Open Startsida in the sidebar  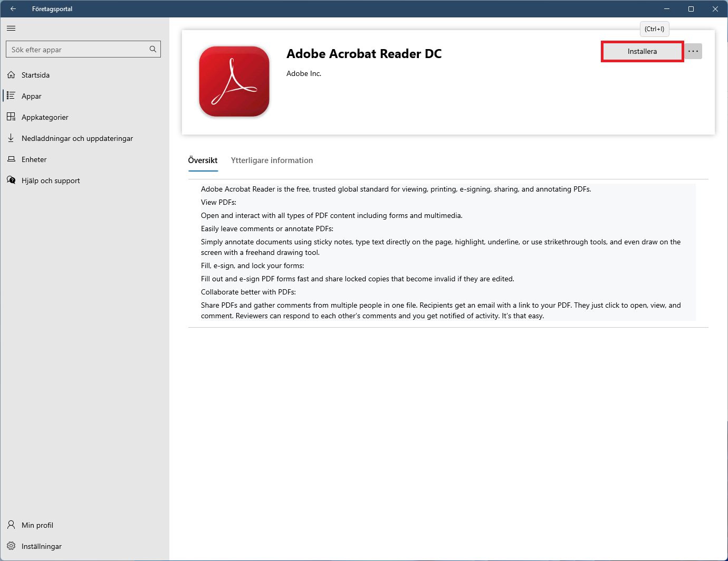tap(85, 75)
